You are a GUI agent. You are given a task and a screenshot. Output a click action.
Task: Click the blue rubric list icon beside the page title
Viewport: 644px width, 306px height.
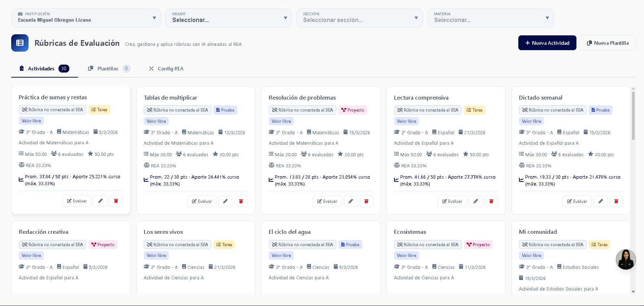pyautogui.click(x=20, y=43)
